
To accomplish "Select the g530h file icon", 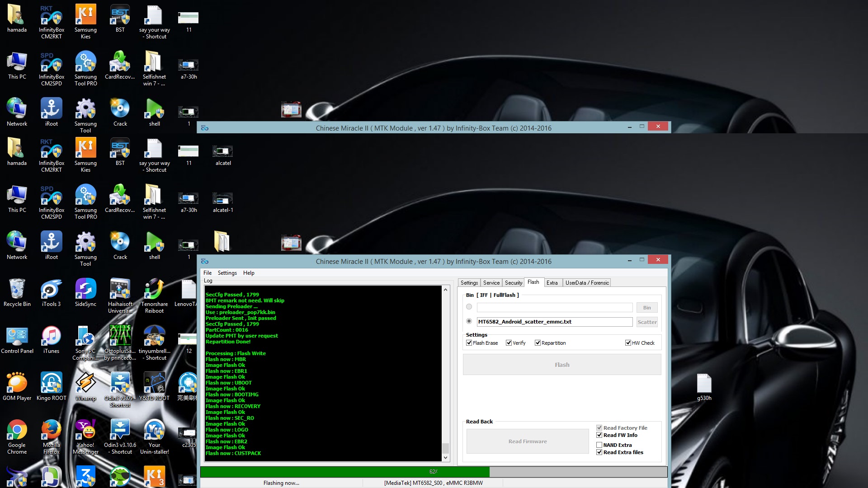I will [x=704, y=387].
